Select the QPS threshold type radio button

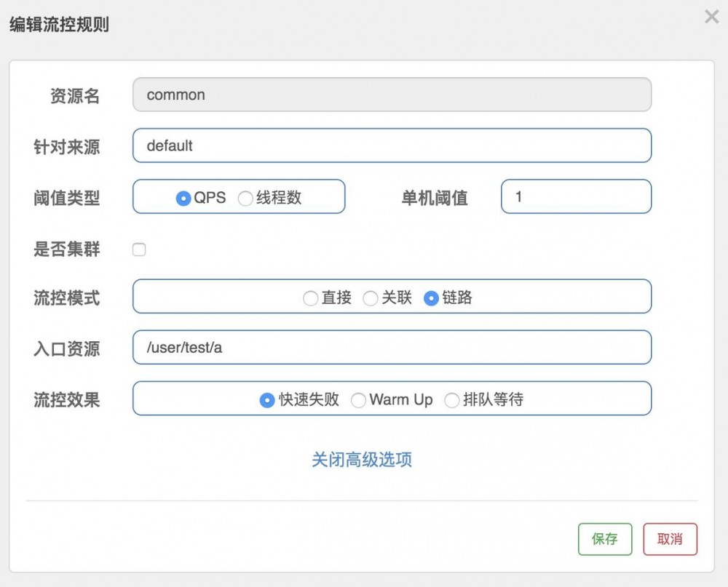coord(183,196)
